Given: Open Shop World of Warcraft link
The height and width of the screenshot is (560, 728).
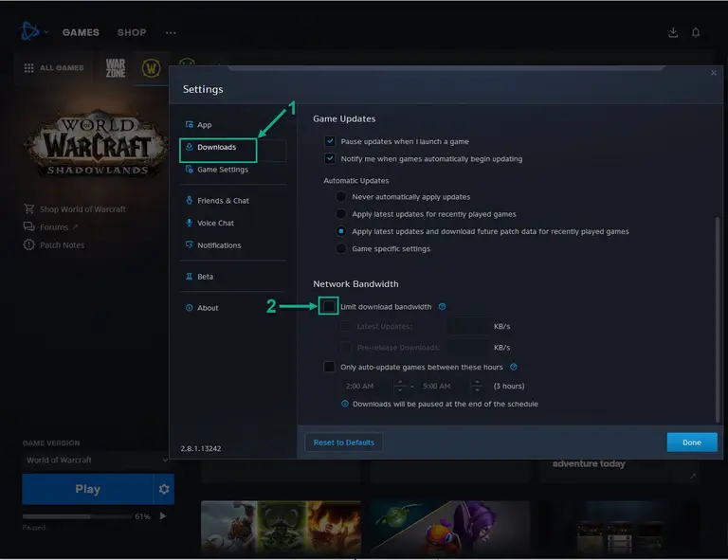Looking at the screenshot, I should [82, 209].
